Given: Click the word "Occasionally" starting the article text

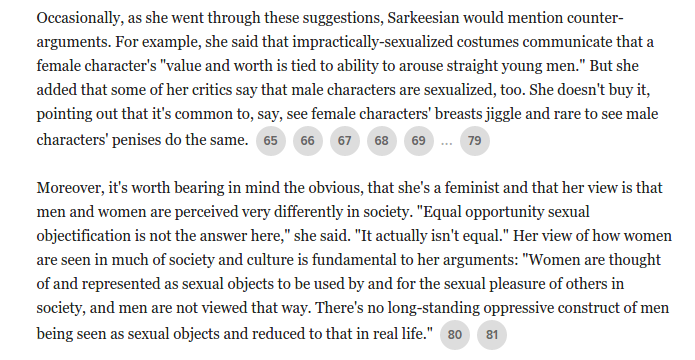Looking at the screenshot, I should coord(79,19).
